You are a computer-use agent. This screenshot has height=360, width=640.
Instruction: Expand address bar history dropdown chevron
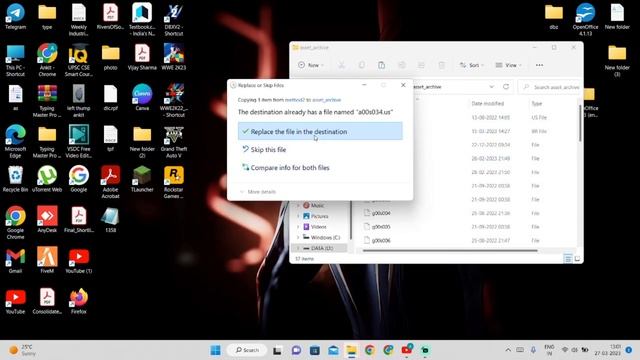point(491,87)
